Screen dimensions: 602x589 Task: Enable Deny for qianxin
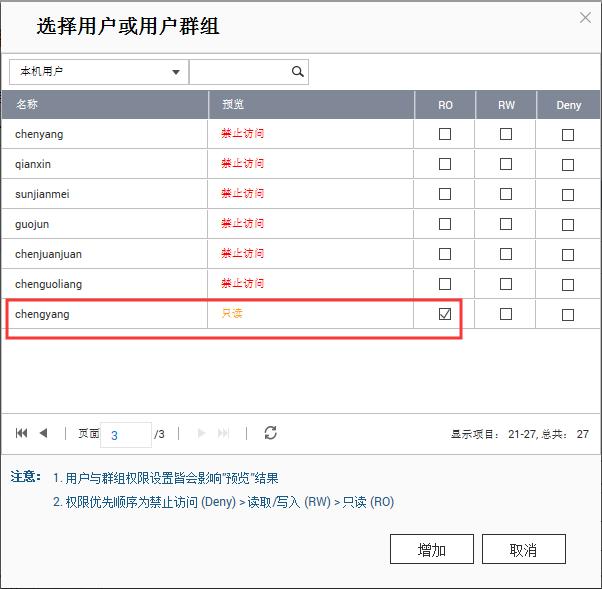(568, 165)
